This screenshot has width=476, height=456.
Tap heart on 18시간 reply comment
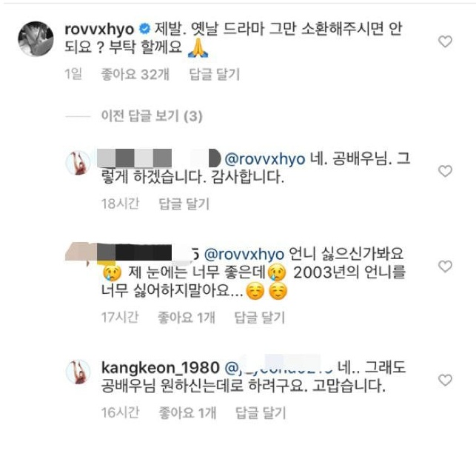click(x=445, y=171)
